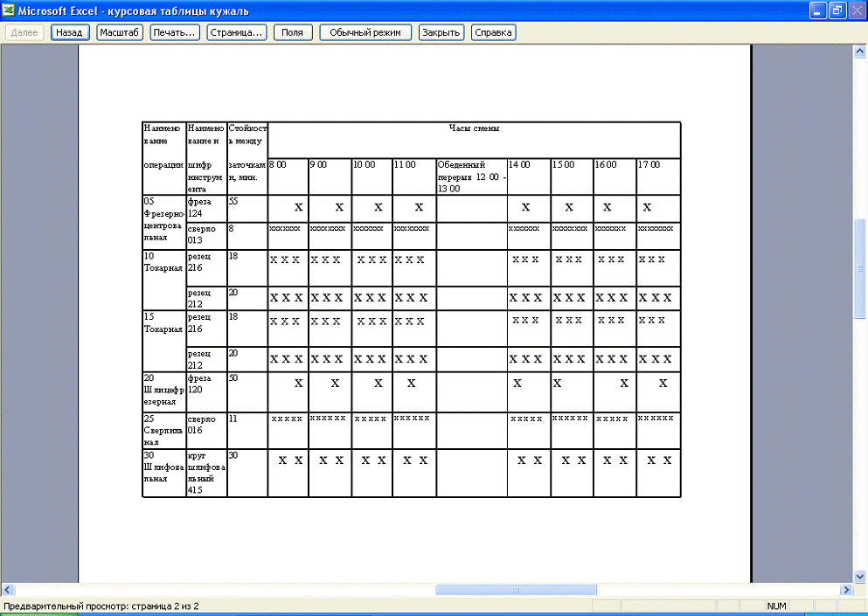Click the '16 00' hour column header
Screen dimensions: 868x616
615,176
